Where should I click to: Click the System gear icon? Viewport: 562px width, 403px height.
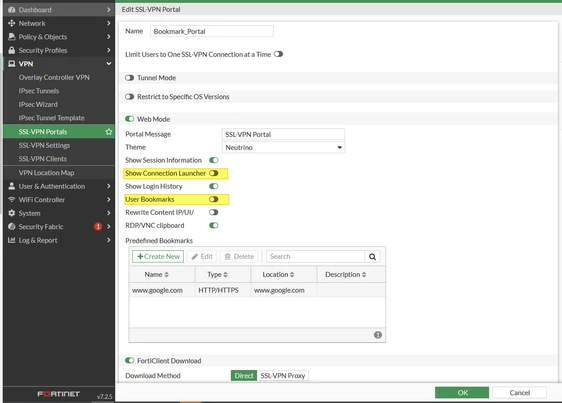11,213
